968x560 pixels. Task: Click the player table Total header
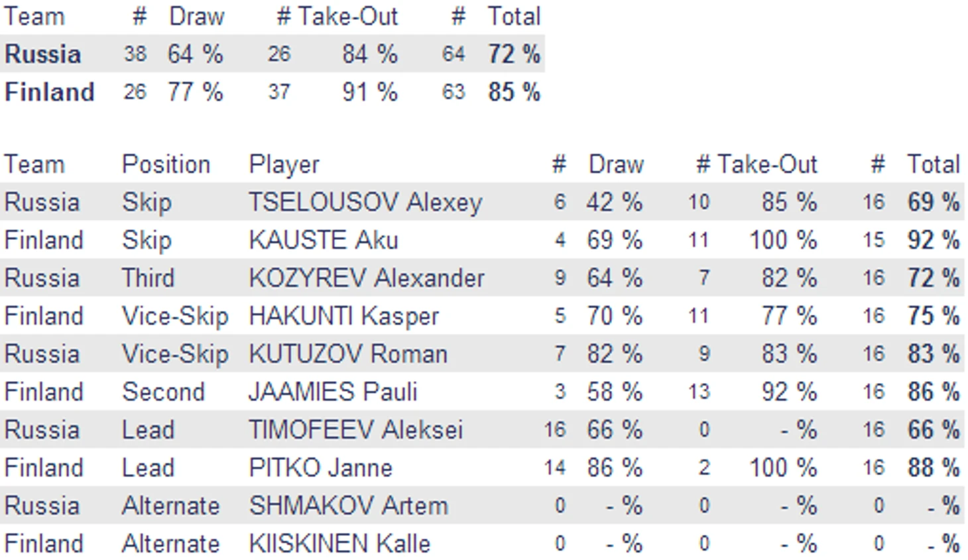tap(934, 164)
